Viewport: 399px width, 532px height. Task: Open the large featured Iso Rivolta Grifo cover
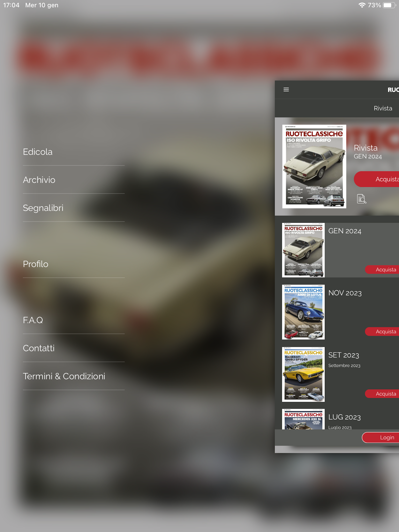tap(314, 166)
